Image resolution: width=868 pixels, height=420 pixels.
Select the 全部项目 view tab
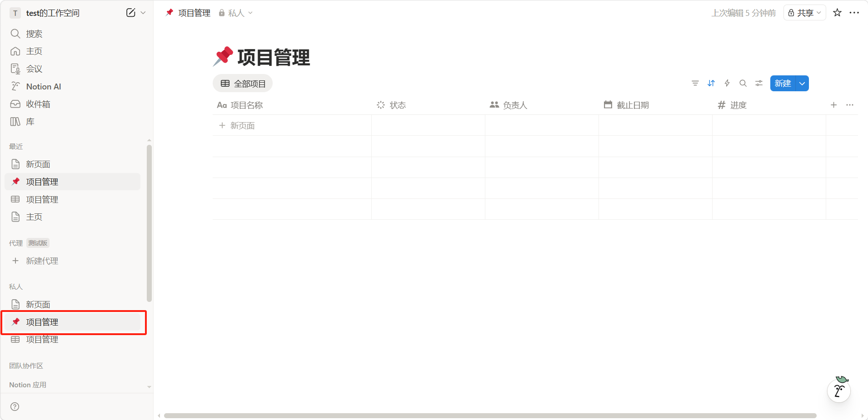tap(243, 84)
